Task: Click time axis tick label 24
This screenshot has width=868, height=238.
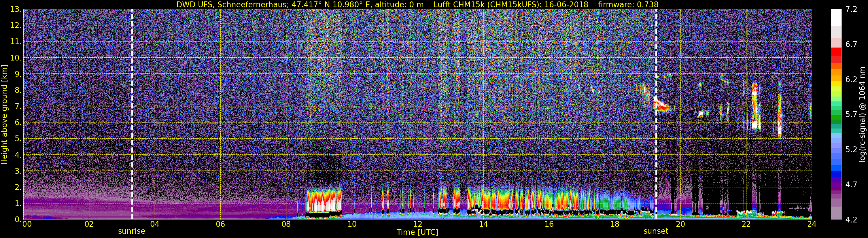Action: (x=812, y=224)
